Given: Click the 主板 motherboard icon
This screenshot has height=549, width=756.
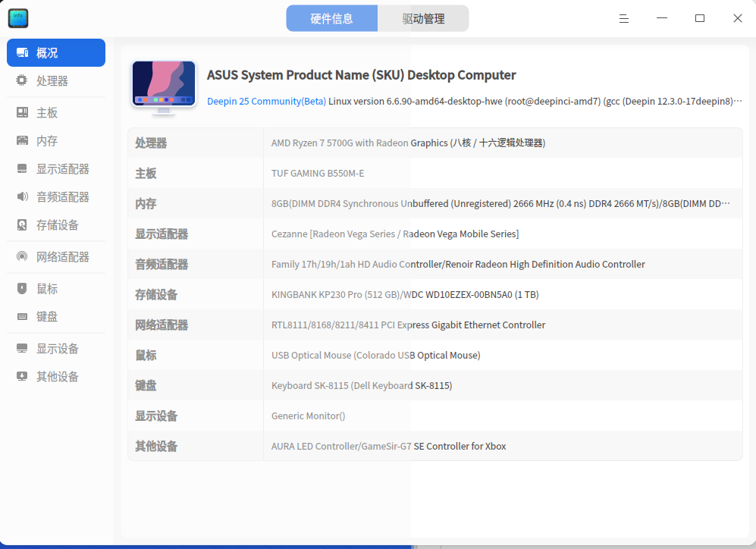Looking at the screenshot, I should click(22, 112).
